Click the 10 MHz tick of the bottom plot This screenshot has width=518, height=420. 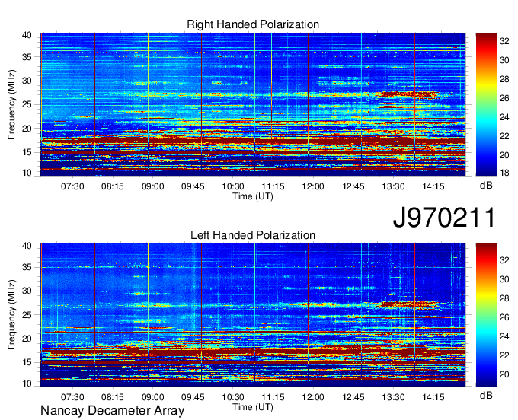pyautogui.click(x=27, y=383)
